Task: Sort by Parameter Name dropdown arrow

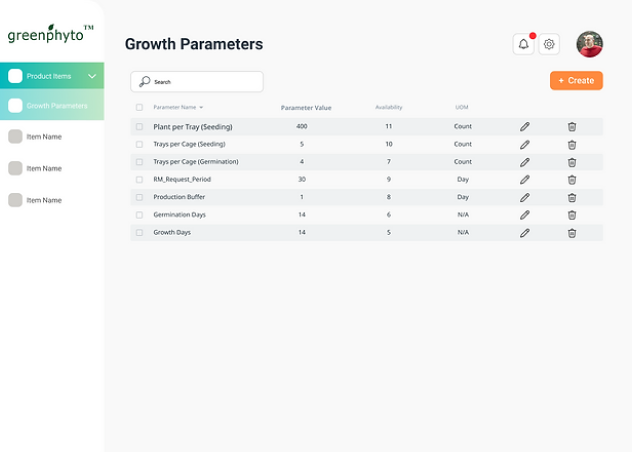Action: pyautogui.click(x=201, y=107)
